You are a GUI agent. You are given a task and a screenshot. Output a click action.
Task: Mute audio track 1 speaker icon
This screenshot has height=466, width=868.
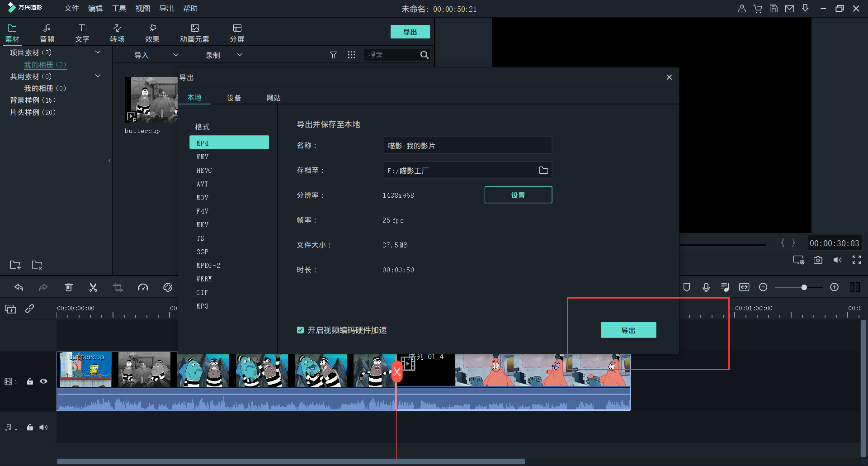43,427
